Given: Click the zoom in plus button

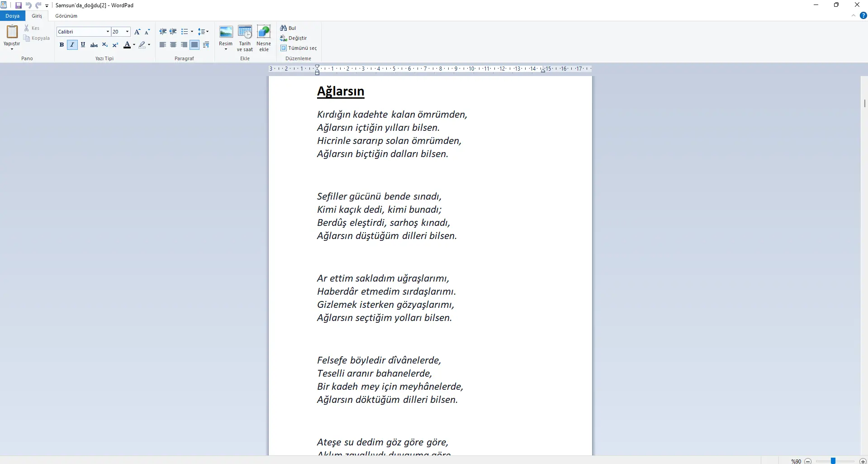Looking at the screenshot, I should coord(863,461).
